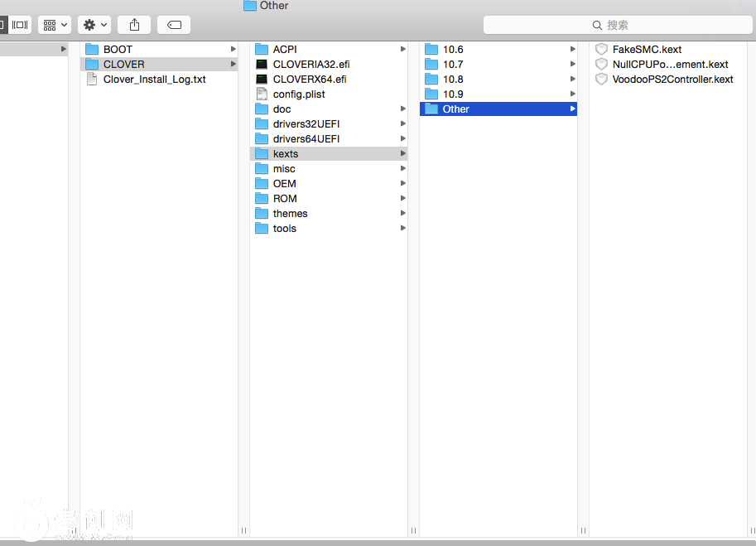Image resolution: width=756 pixels, height=546 pixels.
Task: Open the BOOT folder
Action: [x=118, y=50]
